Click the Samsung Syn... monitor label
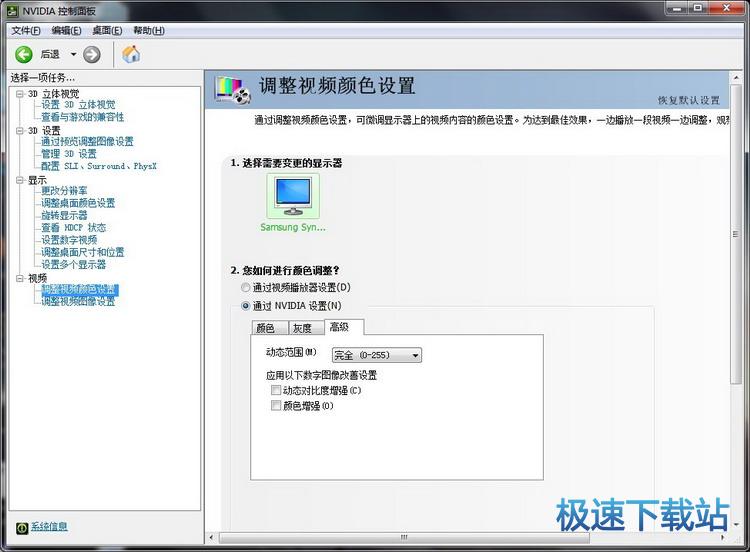 293,227
